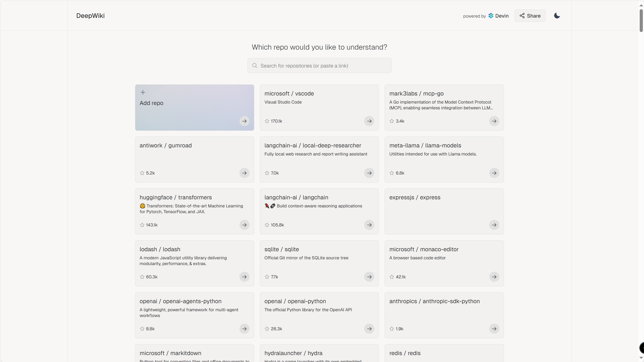Toggle dark mode with the moon icon
644x362 pixels.
557,16
